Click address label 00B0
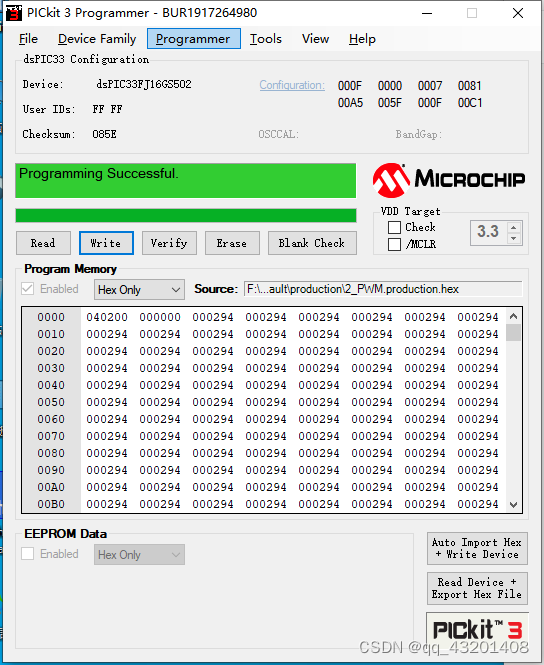The image size is (544, 665). tap(51, 504)
